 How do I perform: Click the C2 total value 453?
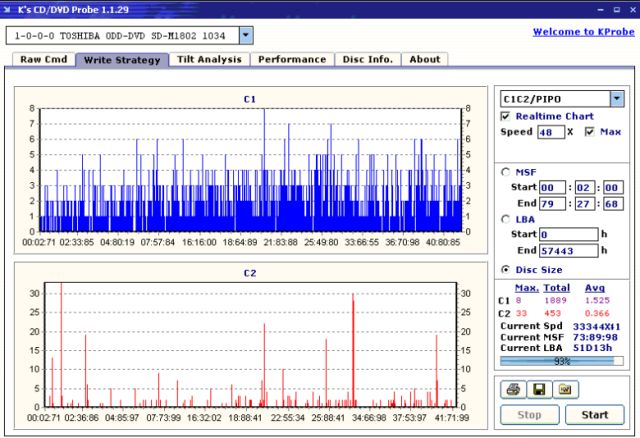click(553, 313)
